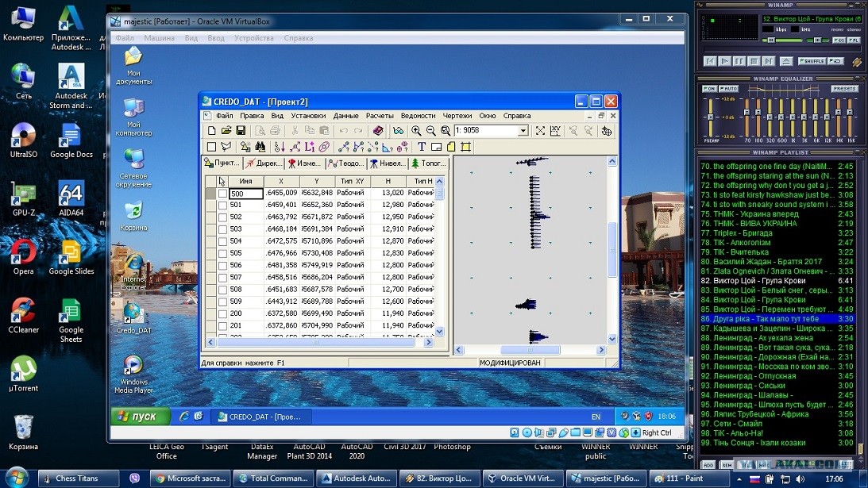
Task: Check the box for row 501
Action: tap(222, 206)
